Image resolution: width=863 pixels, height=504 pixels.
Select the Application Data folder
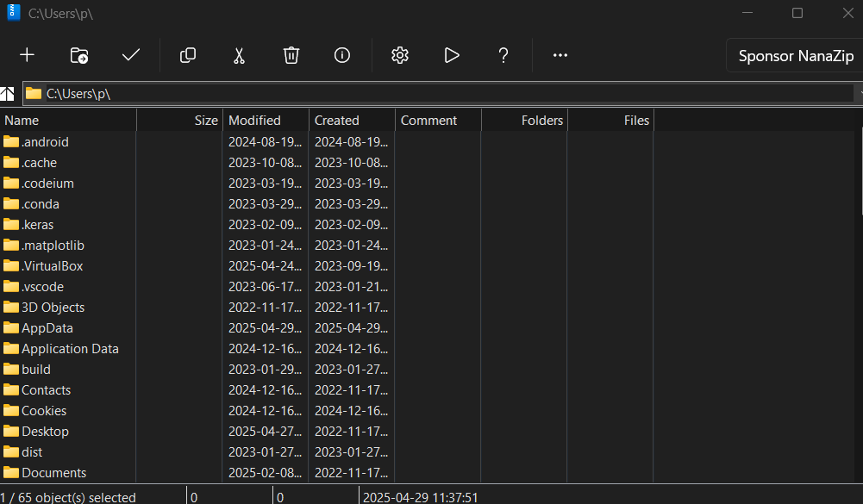click(61, 349)
